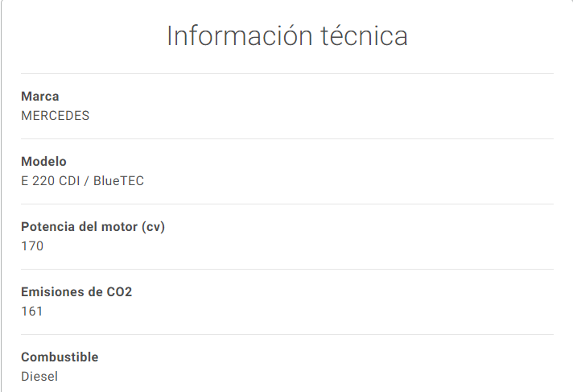This screenshot has height=392, width=573.
Task: Click the 170 engine power value
Action: pos(32,246)
